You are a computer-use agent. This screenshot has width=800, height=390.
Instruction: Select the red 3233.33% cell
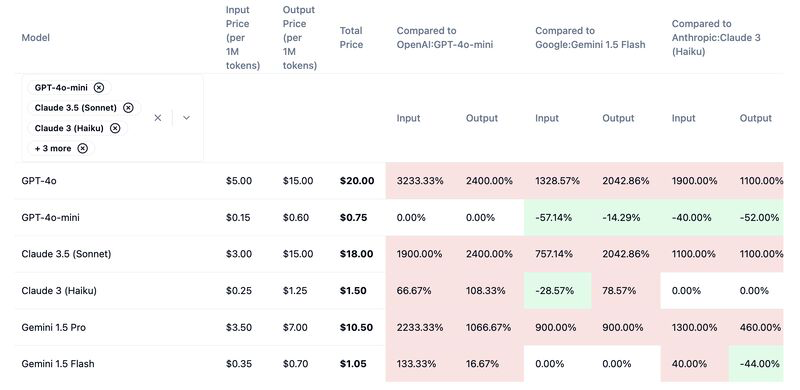[x=420, y=181]
